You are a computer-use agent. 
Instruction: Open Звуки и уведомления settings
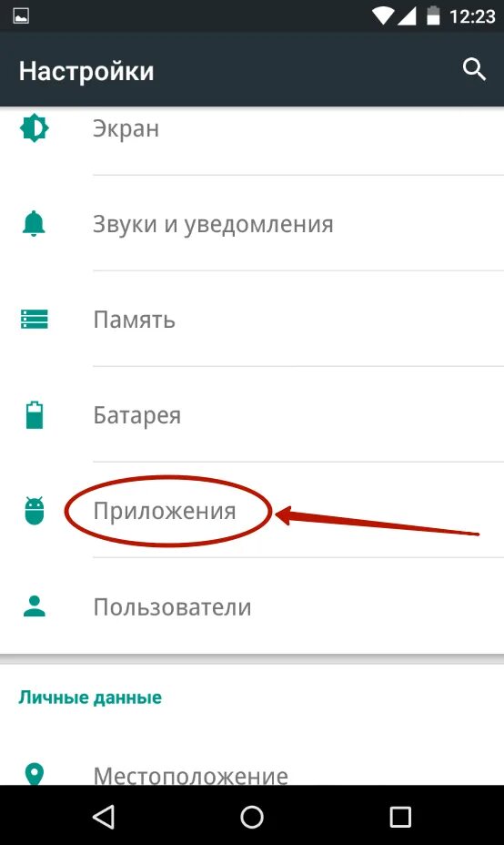click(x=252, y=223)
